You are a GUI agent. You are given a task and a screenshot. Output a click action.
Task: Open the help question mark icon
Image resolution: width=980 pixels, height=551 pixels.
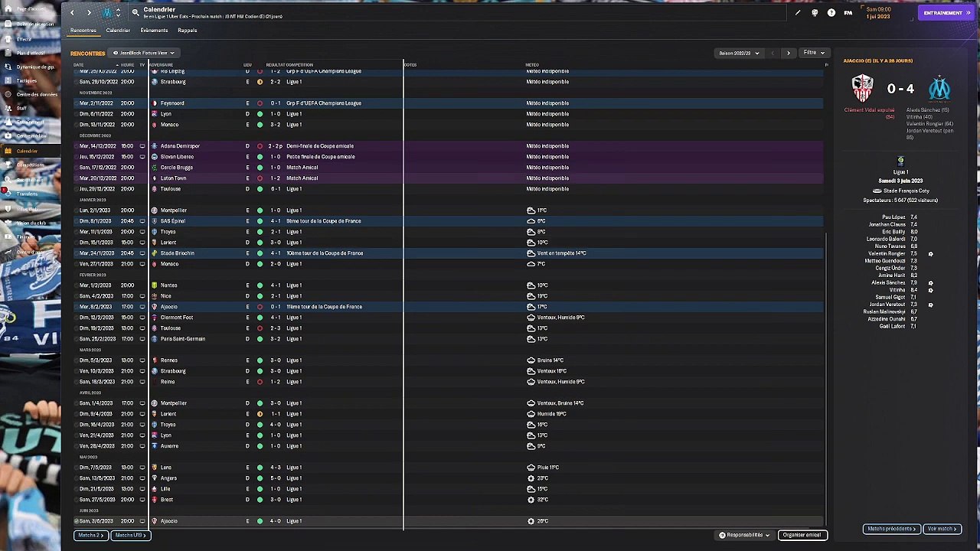(831, 12)
